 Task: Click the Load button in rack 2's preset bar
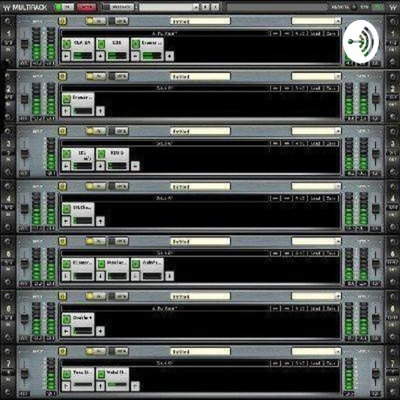tap(315, 88)
